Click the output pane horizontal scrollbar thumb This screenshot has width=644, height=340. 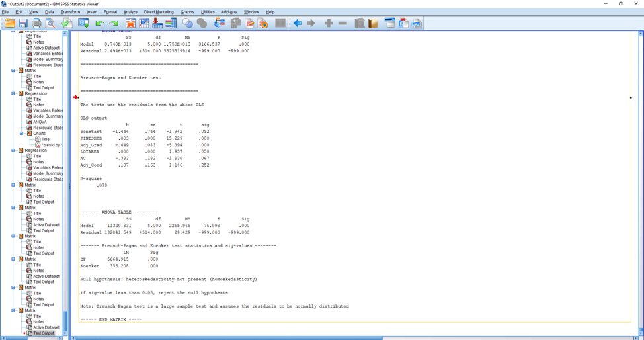coord(228,338)
